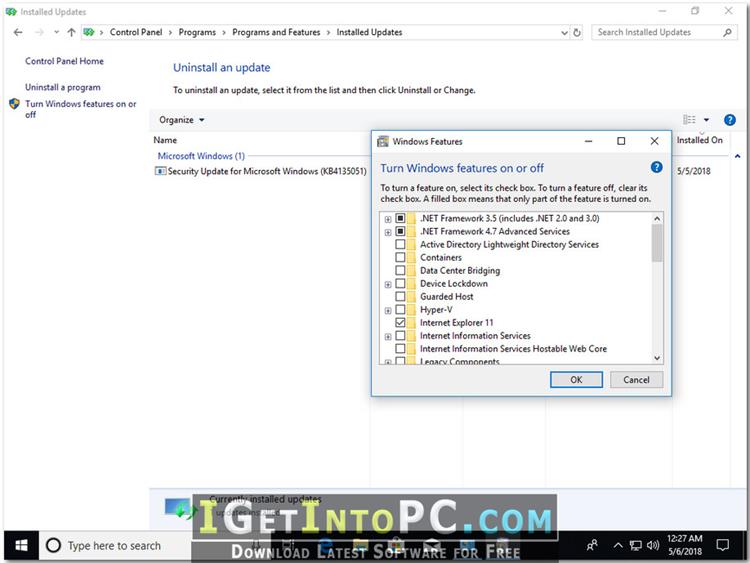This screenshot has height=563, width=750.
Task: Open the Action Center notifications icon
Action: pos(722,545)
